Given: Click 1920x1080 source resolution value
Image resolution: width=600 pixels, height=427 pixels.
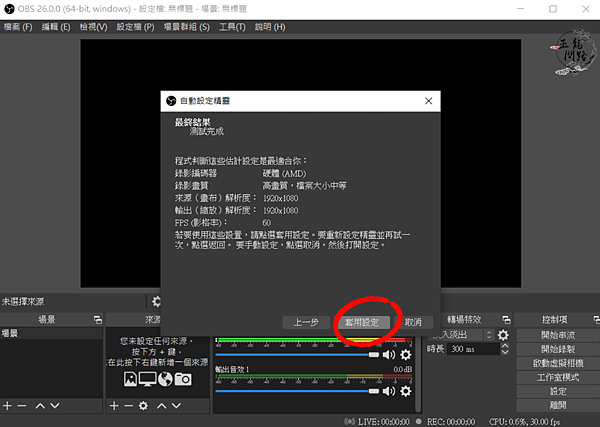Looking at the screenshot, I should coord(280,198).
